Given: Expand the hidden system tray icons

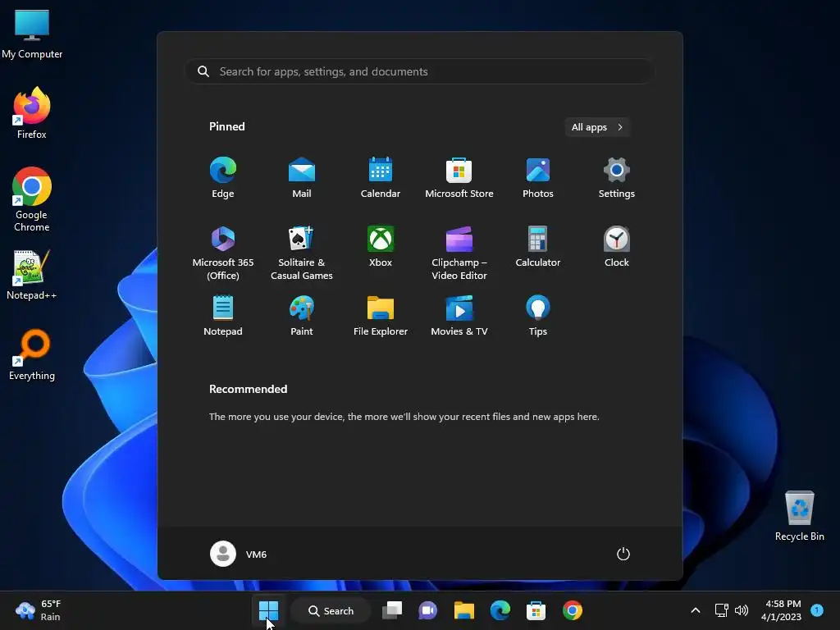Looking at the screenshot, I should pos(696,610).
